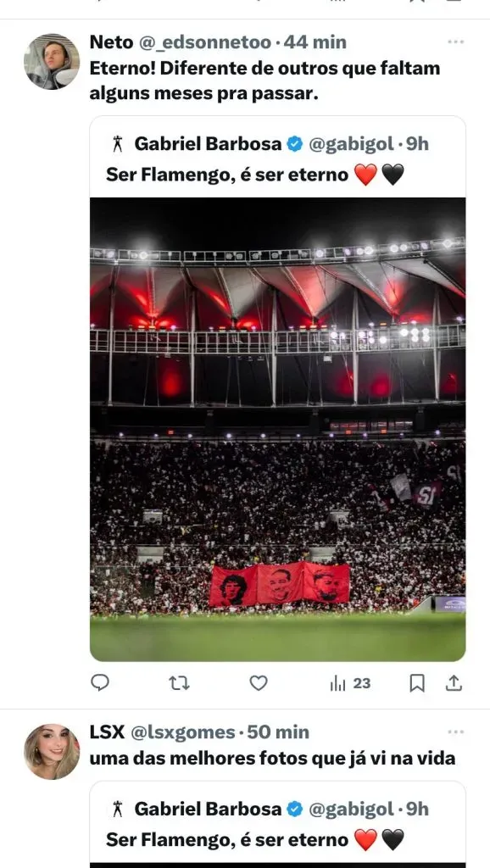
Task: Open LSX's profile picture
Action: [52, 752]
